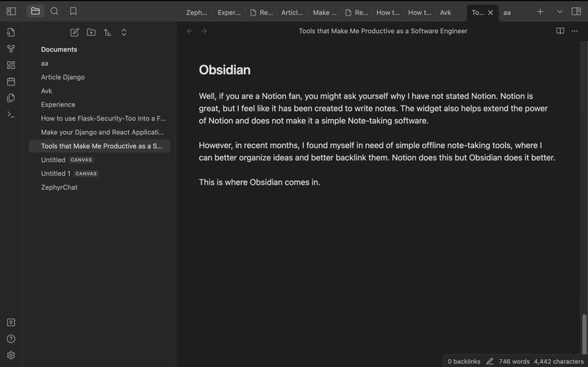
Task: Toggle reading view book icon
Action: click(x=560, y=31)
